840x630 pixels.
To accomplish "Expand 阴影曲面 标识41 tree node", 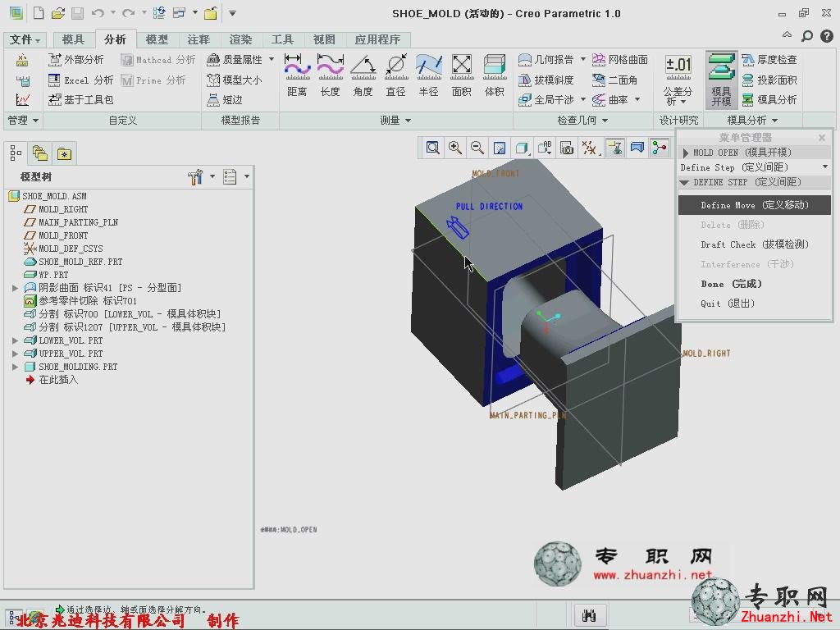I will point(15,288).
